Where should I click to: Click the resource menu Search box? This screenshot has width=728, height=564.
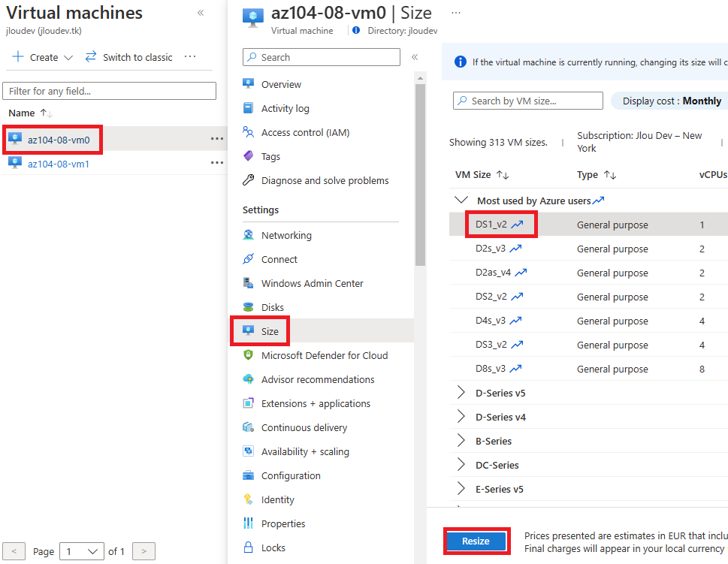coord(322,57)
